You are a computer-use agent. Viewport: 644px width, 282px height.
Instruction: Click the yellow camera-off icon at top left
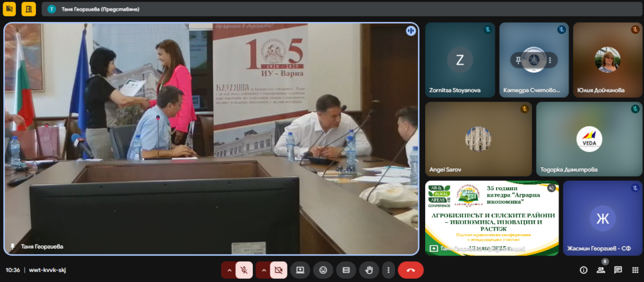[x=11, y=9]
